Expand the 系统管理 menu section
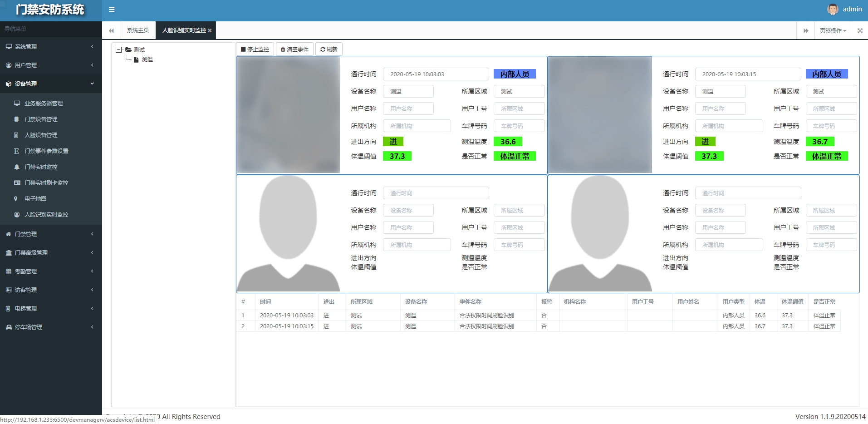868x424 pixels. pos(51,47)
